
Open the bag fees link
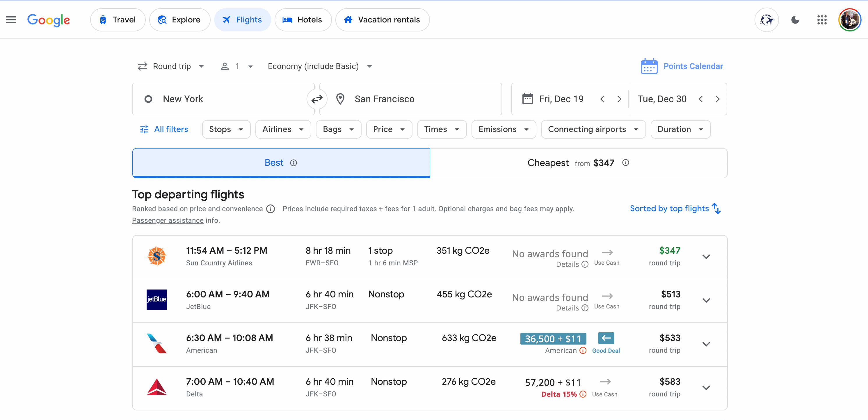click(x=523, y=209)
